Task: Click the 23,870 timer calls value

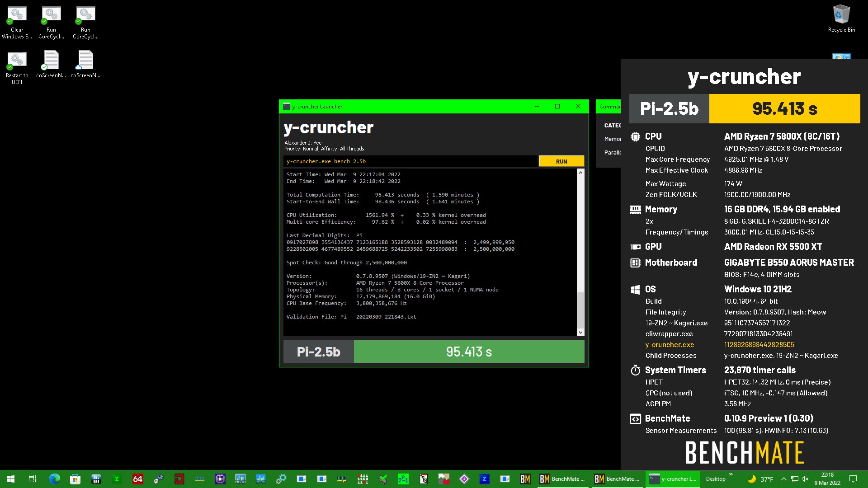Action: pos(760,370)
